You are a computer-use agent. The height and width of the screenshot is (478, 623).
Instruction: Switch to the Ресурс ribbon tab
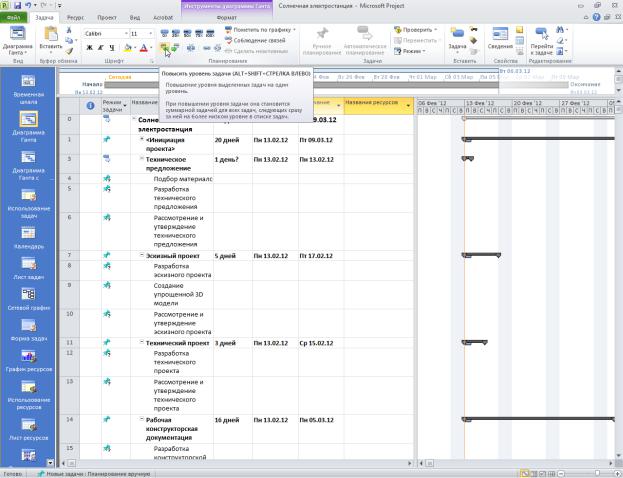click(75, 18)
